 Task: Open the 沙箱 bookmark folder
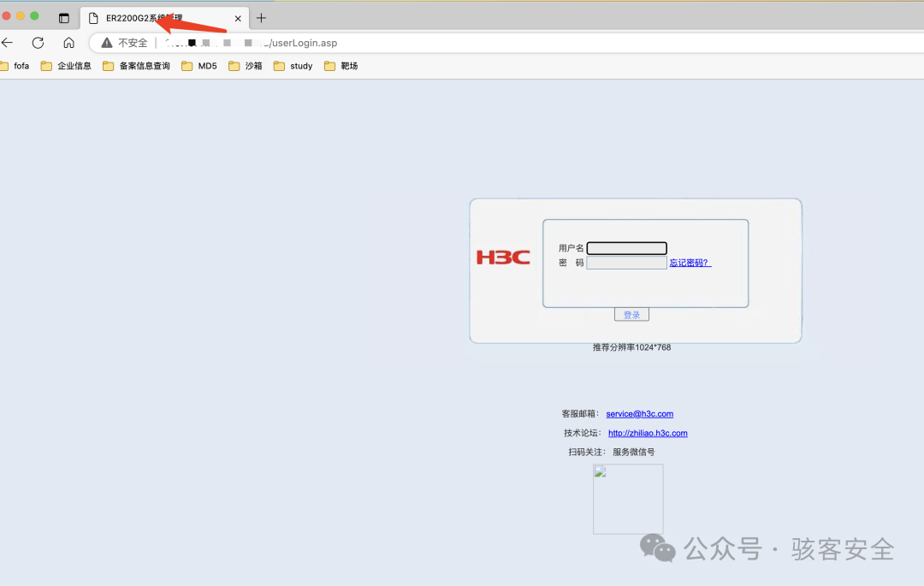tap(246, 66)
